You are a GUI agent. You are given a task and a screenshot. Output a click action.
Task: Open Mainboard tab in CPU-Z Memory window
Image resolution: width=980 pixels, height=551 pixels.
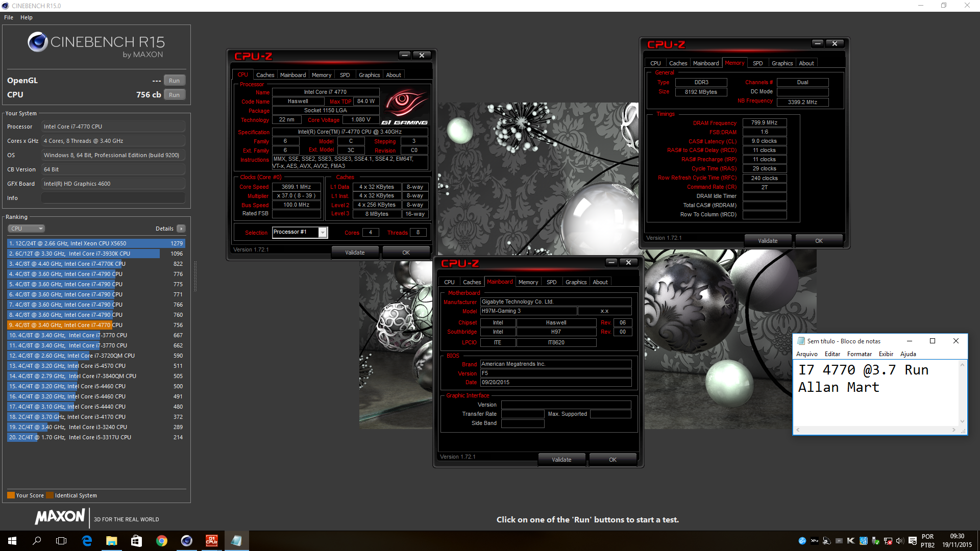pyautogui.click(x=705, y=63)
